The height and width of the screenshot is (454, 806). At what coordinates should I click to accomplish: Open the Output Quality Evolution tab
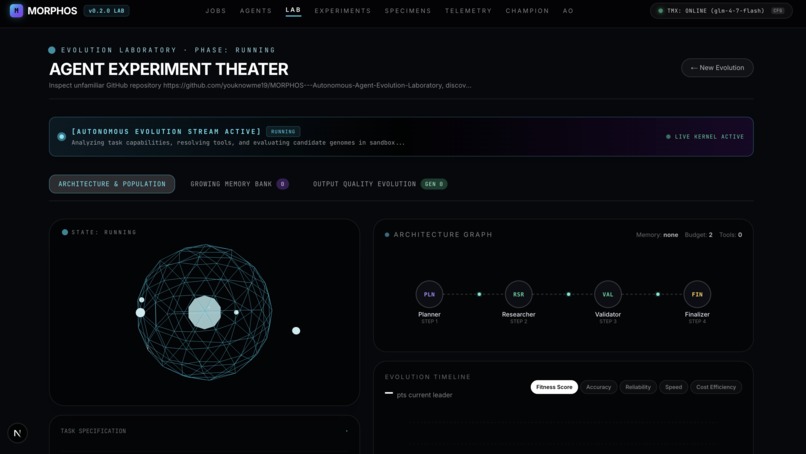380,184
